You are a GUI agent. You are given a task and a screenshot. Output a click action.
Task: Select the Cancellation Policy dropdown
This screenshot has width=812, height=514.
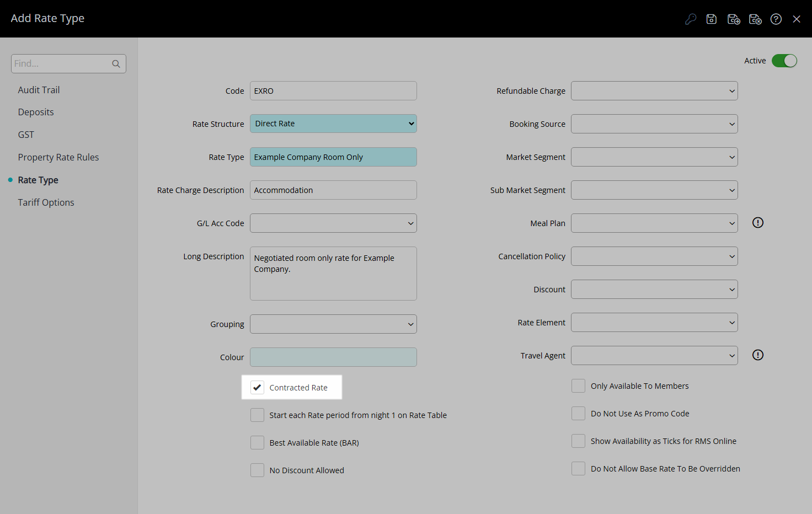(654, 256)
